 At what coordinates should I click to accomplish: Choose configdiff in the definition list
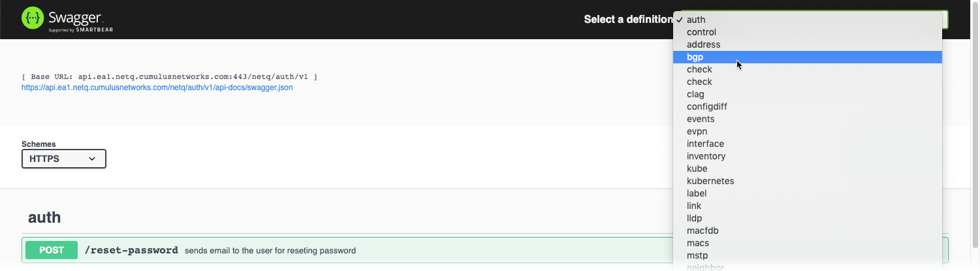(706, 107)
